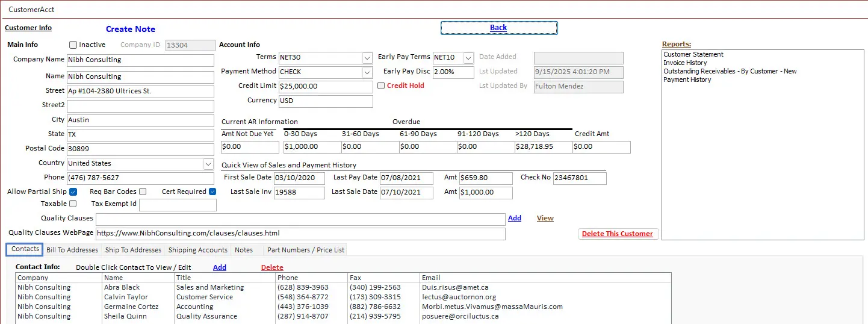The width and height of the screenshot is (868, 324).
Task: Check the Req Bar Codes box
Action: [143, 192]
